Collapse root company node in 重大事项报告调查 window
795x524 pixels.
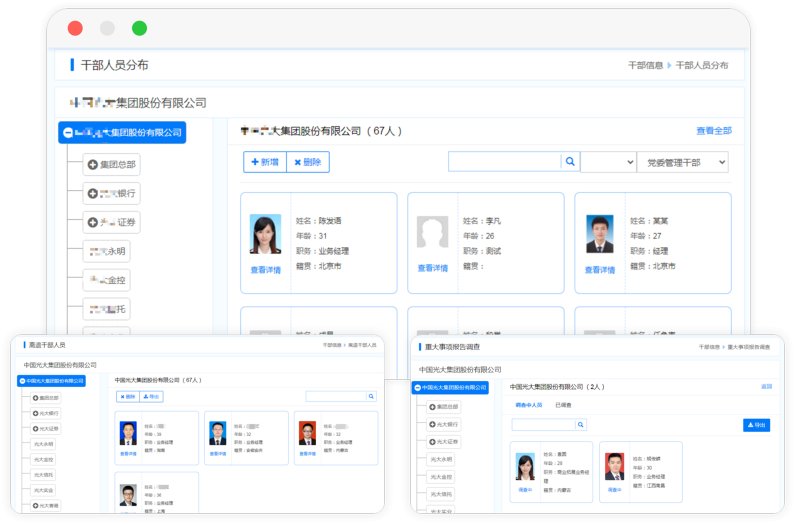417,388
